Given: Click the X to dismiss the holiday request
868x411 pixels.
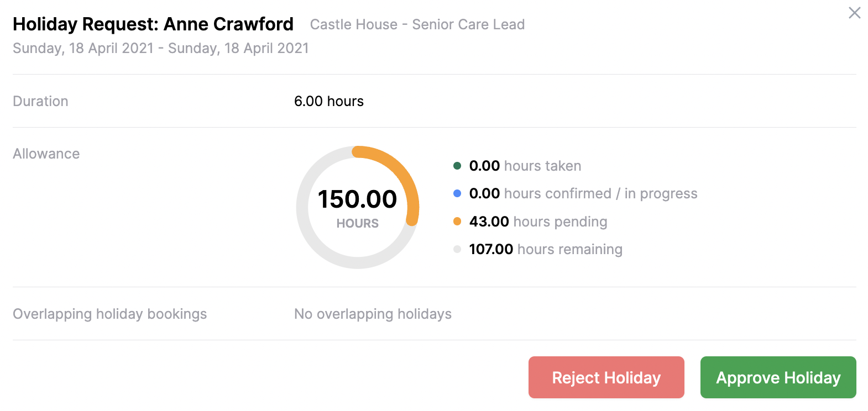Looking at the screenshot, I should coord(854,13).
